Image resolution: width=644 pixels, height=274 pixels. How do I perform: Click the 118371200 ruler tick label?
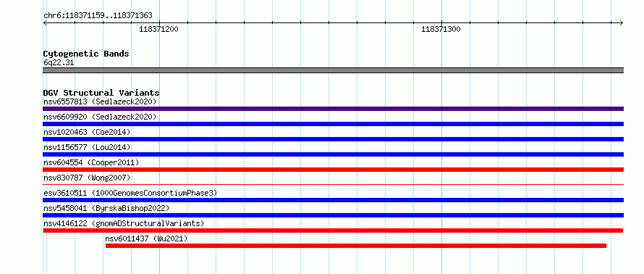159,29
